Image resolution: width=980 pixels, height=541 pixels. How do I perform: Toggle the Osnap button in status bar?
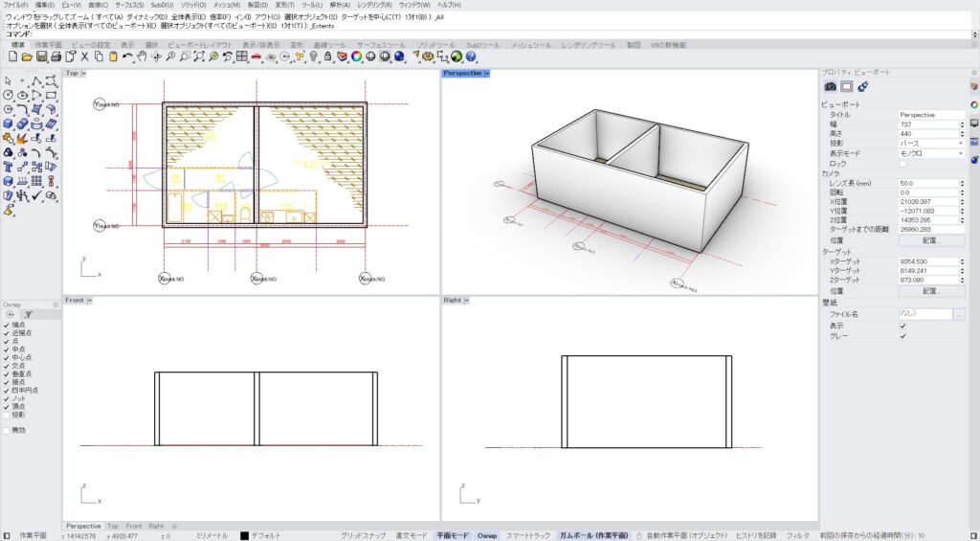pos(488,535)
